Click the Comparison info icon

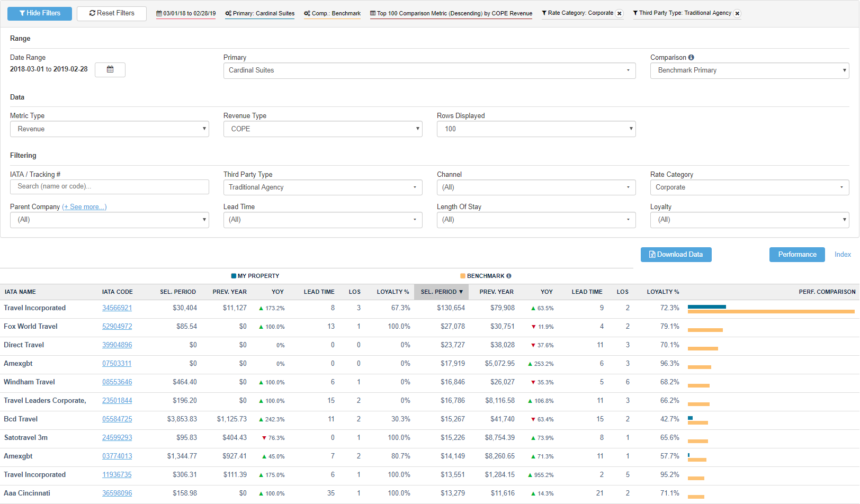coord(691,57)
